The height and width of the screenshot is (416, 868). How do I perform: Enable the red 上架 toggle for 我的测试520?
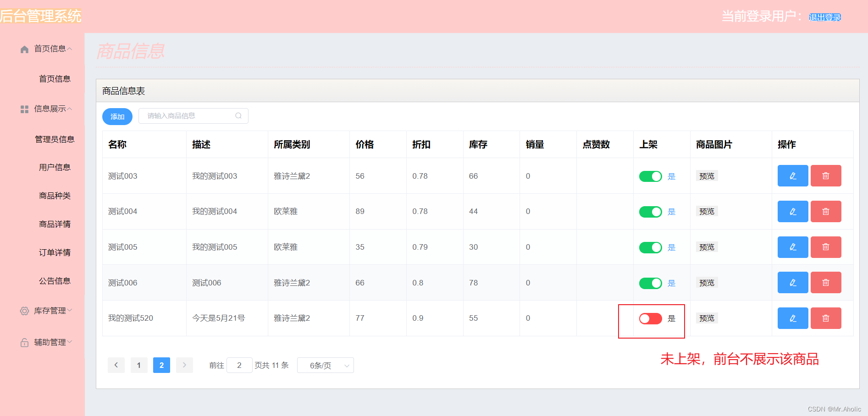click(650, 318)
